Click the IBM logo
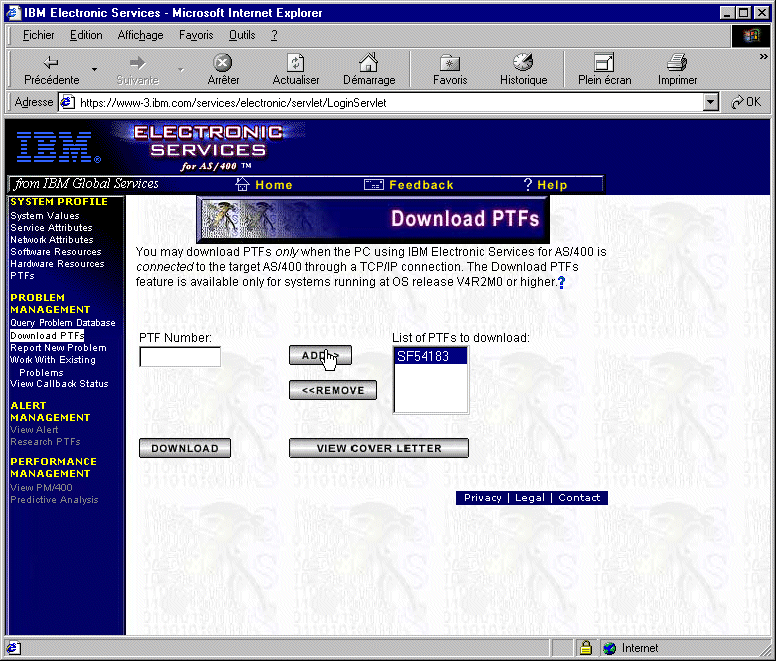This screenshot has width=776, height=661. pyautogui.click(x=58, y=147)
